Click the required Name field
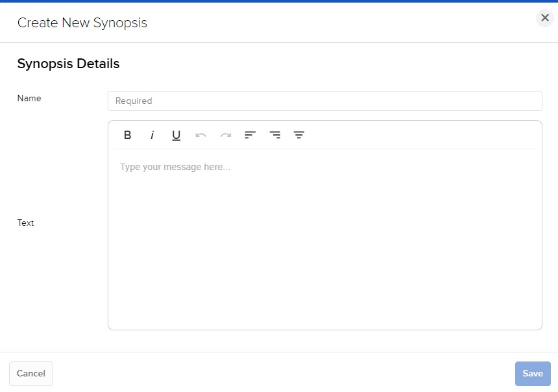This screenshot has height=392, width=558. coord(324,101)
